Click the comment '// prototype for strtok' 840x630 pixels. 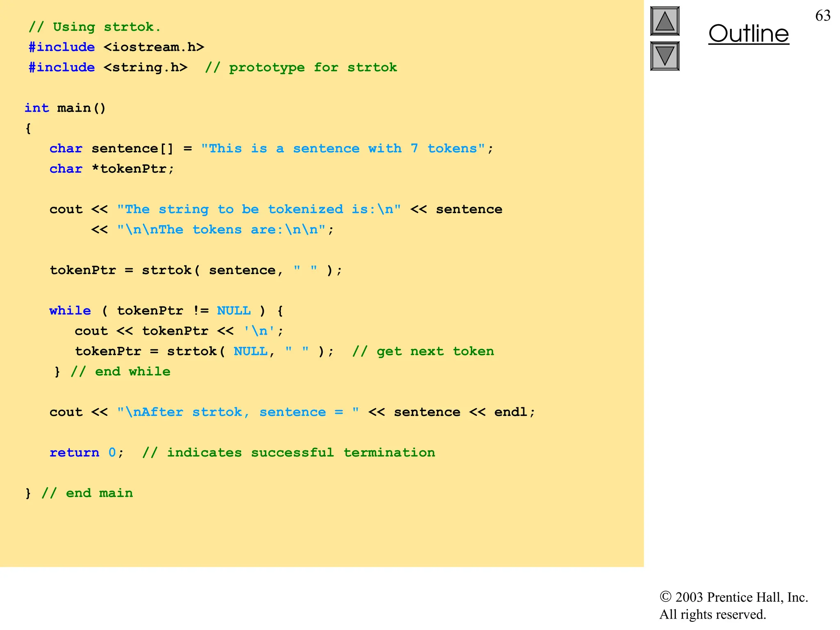(301, 68)
